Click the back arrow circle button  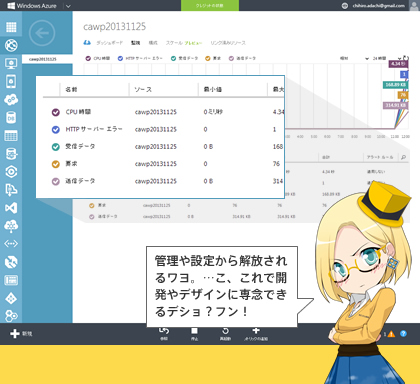(42, 33)
